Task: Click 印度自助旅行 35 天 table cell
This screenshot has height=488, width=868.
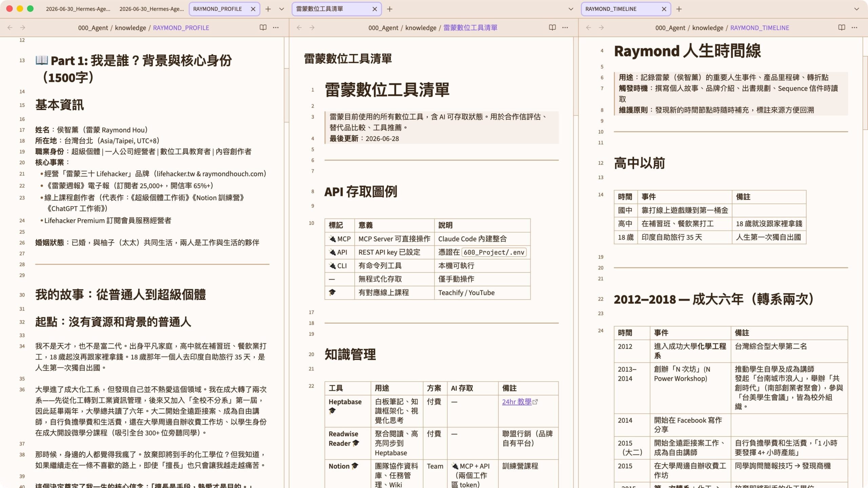Action: [685, 237]
